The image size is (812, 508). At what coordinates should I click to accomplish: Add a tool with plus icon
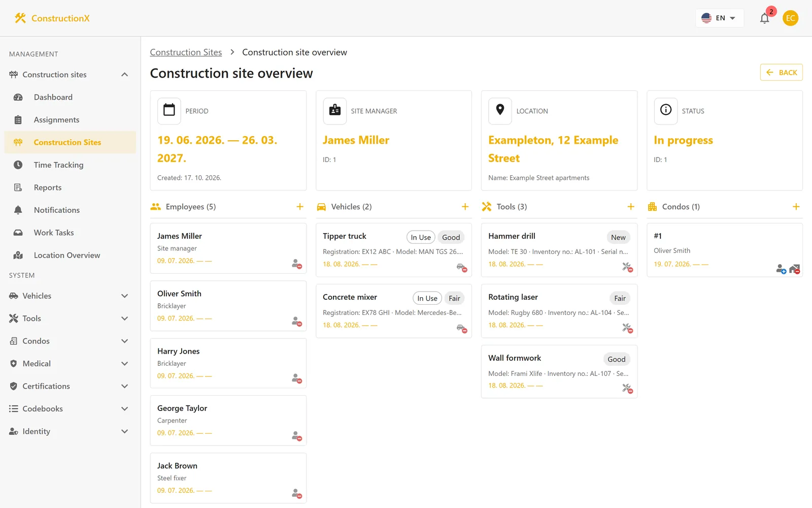click(631, 207)
